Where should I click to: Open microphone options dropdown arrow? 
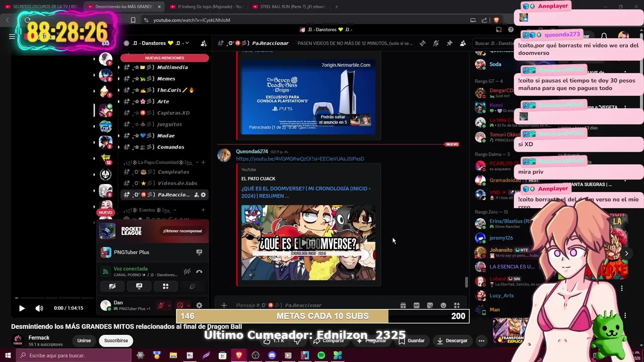169,305
